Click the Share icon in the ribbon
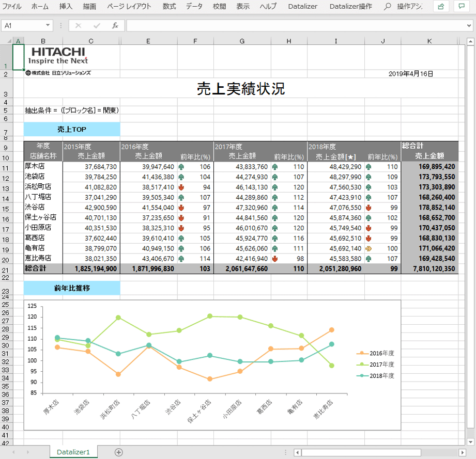Viewport: 476px width, 459px height. point(440,7)
